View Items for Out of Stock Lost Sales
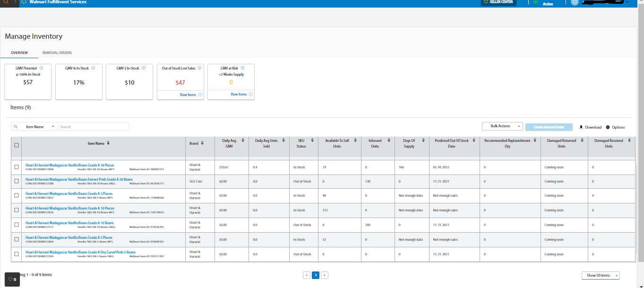Image resolution: width=644 pixels, height=288 pixels. click(190, 95)
